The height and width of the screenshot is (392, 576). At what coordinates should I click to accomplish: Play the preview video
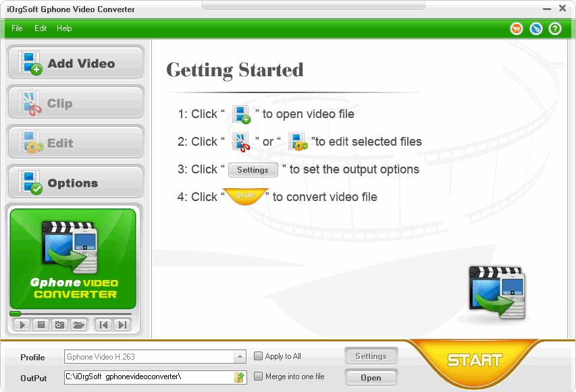click(22, 325)
